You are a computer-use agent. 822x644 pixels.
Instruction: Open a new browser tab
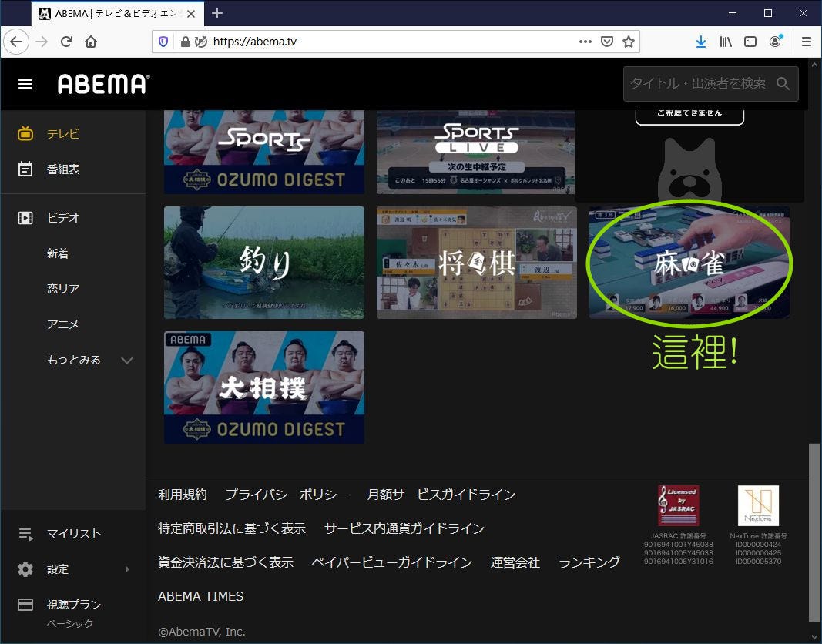pyautogui.click(x=217, y=13)
